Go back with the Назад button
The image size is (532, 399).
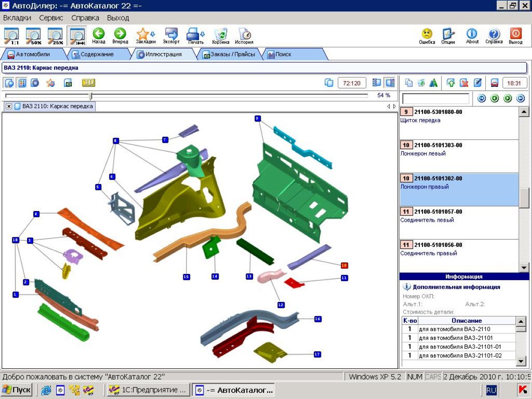[98, 36]
